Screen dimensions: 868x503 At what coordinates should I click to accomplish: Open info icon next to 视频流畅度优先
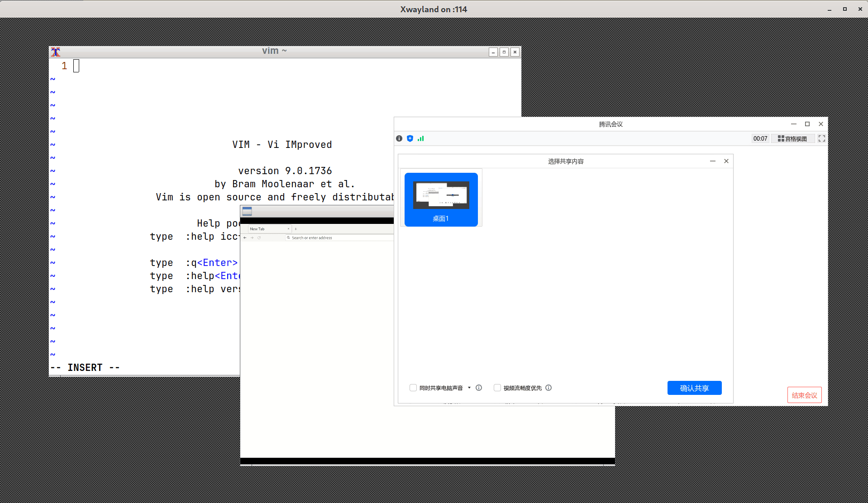(x=548, y=388)
